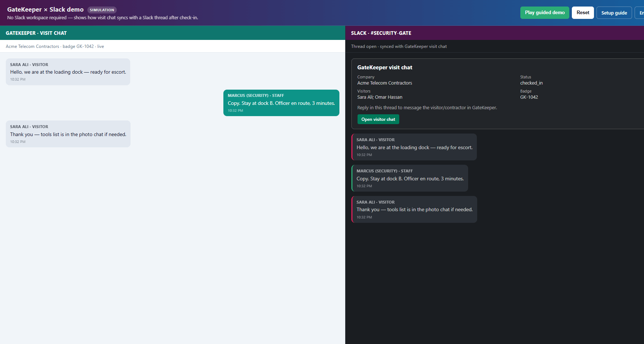Click 'Reply in this thread to message' hint
Screen dimensions: 644x344
tap(427, 108)
